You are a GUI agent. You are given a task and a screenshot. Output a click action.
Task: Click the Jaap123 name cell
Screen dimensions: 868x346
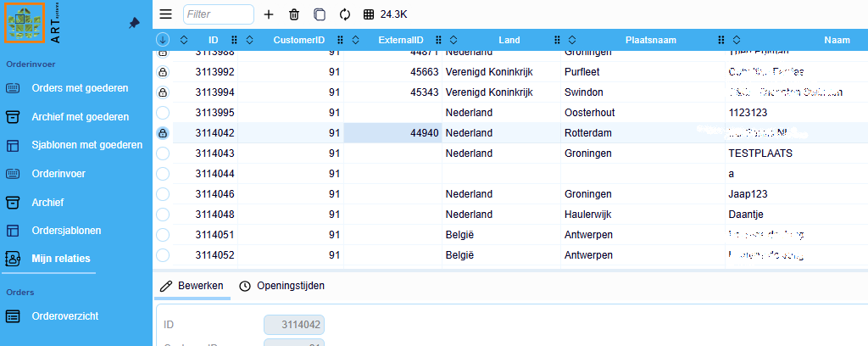797,193
